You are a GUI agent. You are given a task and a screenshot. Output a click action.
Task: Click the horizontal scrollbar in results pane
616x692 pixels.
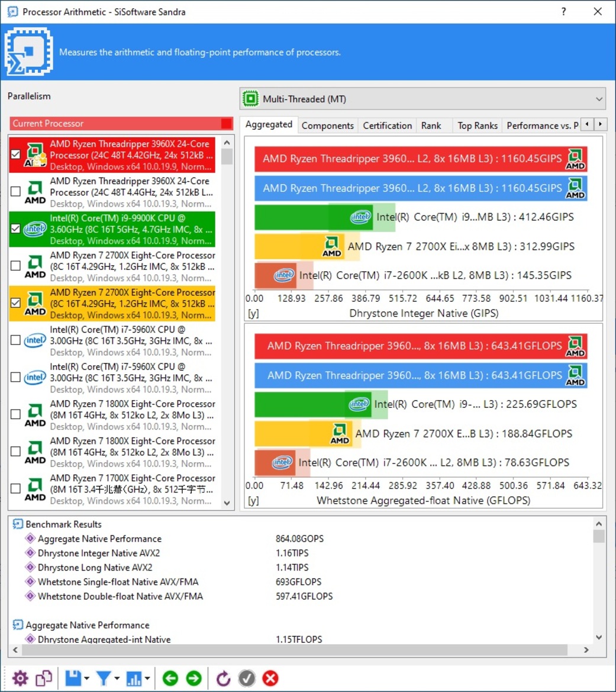(x=294, y=649)
